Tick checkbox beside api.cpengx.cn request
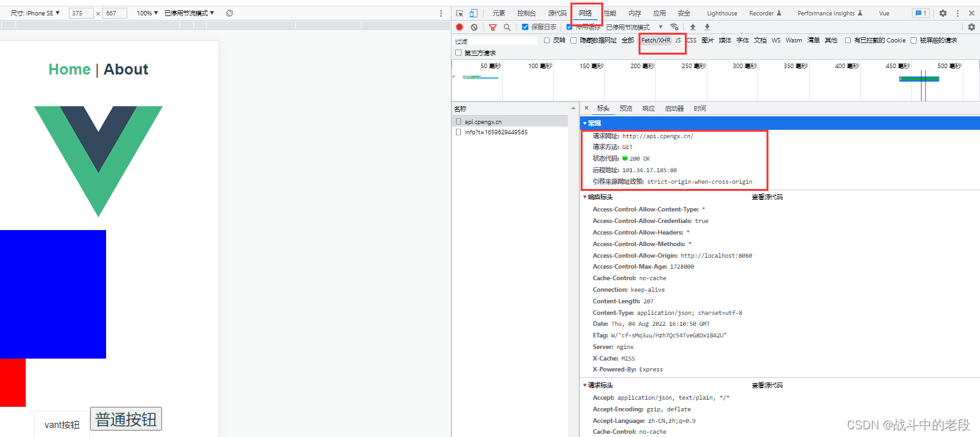The image size is (980, 437). [458, 121]
